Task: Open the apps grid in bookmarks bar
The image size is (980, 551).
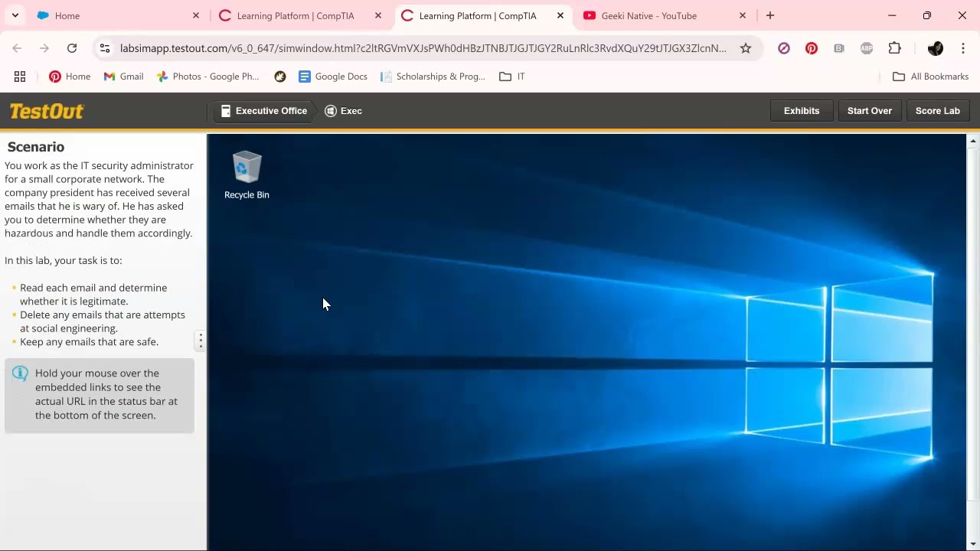Action: coord(20,77)
